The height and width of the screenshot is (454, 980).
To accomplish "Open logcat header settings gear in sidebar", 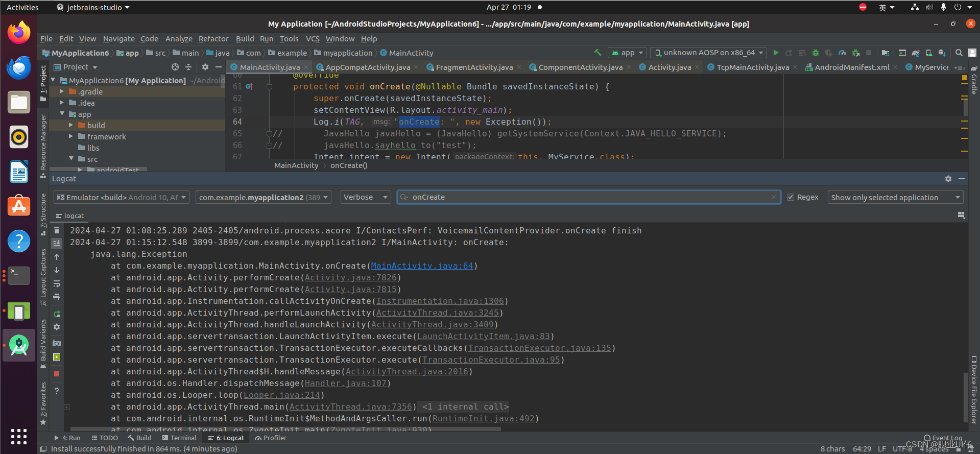I will (57, 327).
